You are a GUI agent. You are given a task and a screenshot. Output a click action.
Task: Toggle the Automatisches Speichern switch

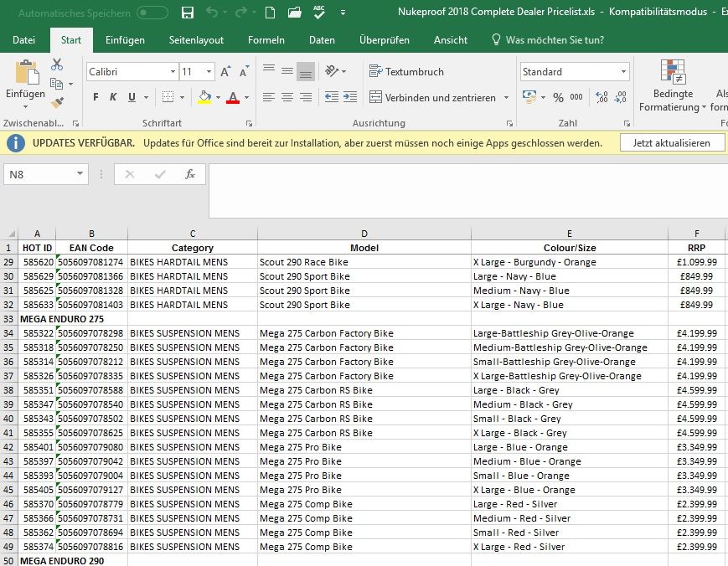(x=152, y=13)
